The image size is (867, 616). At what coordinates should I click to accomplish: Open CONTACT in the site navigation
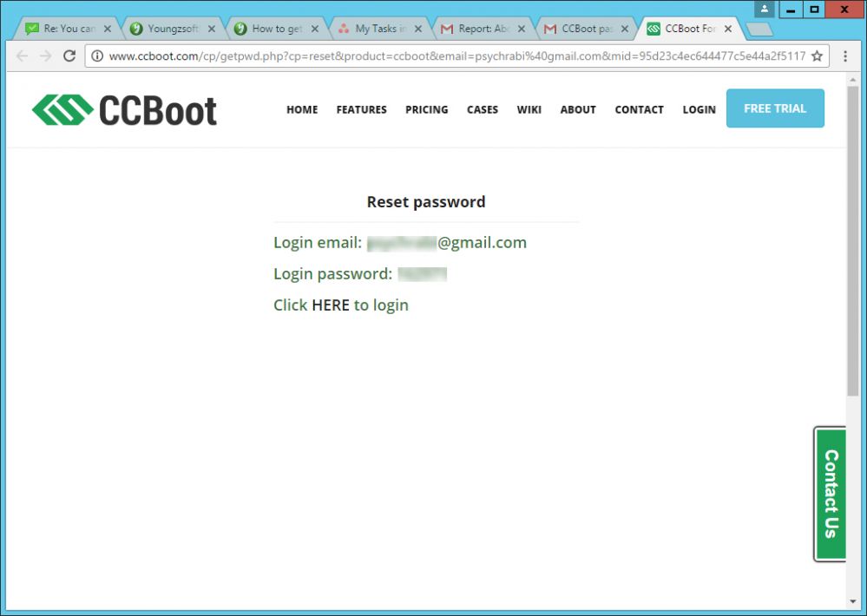click(640, 109)
